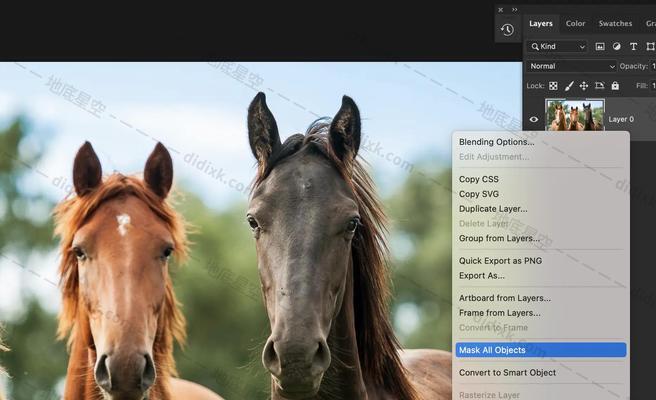Choose Copy CSS menu item

[x=479, y=179]
